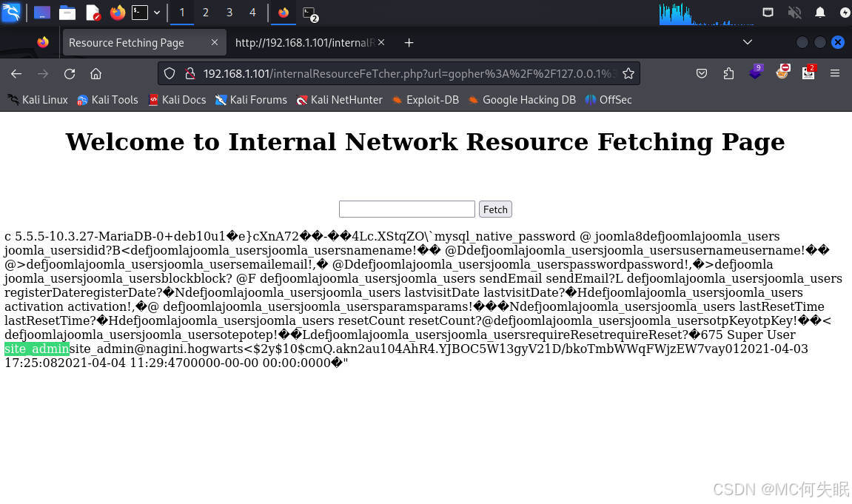Viewport: 852px width, 504px height.
Task: Unmute the volume tray icon
Action: click(x=794, y=12)
